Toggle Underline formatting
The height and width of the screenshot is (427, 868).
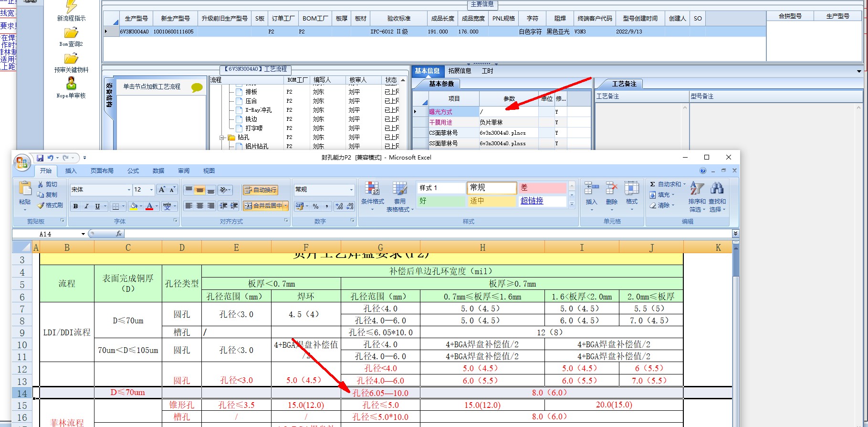97,206
